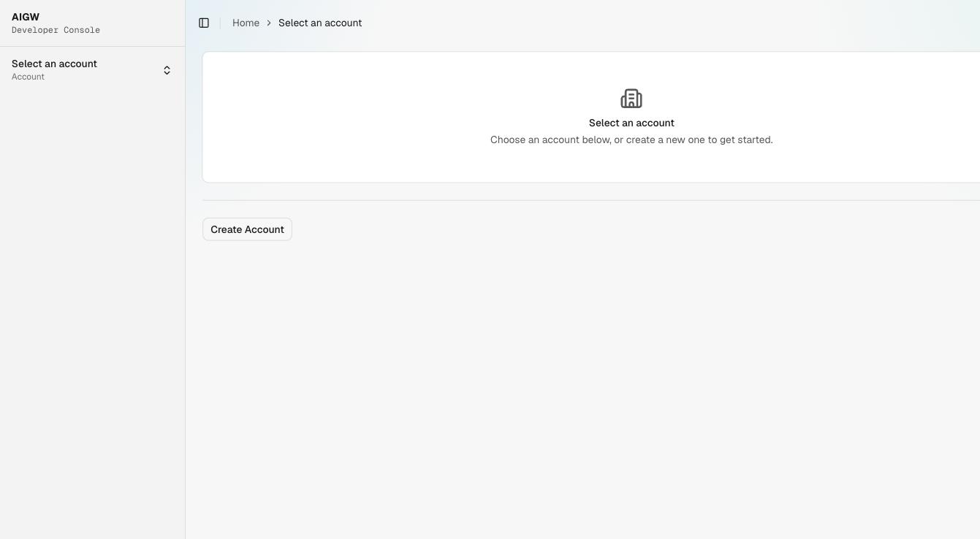
Task: Open the account switcher chevron
Action: 167,70
